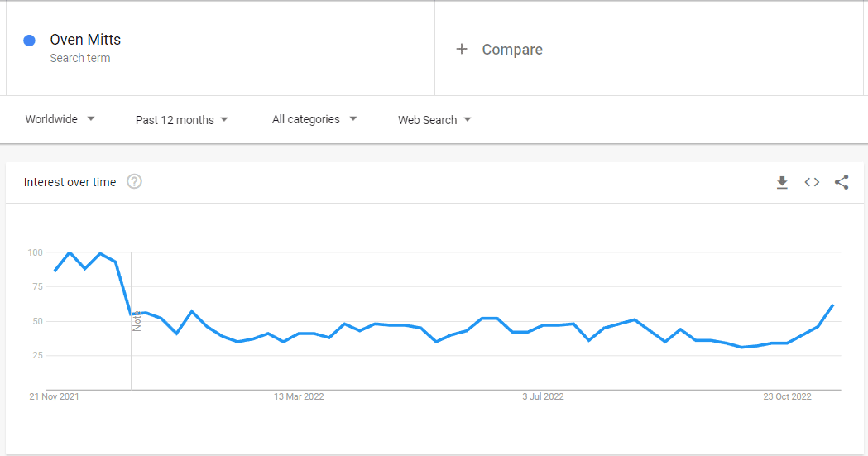Viewport: 868px width, 456px height.
Task: Open the All categories dropdown
Action: (x=314, y=119)
